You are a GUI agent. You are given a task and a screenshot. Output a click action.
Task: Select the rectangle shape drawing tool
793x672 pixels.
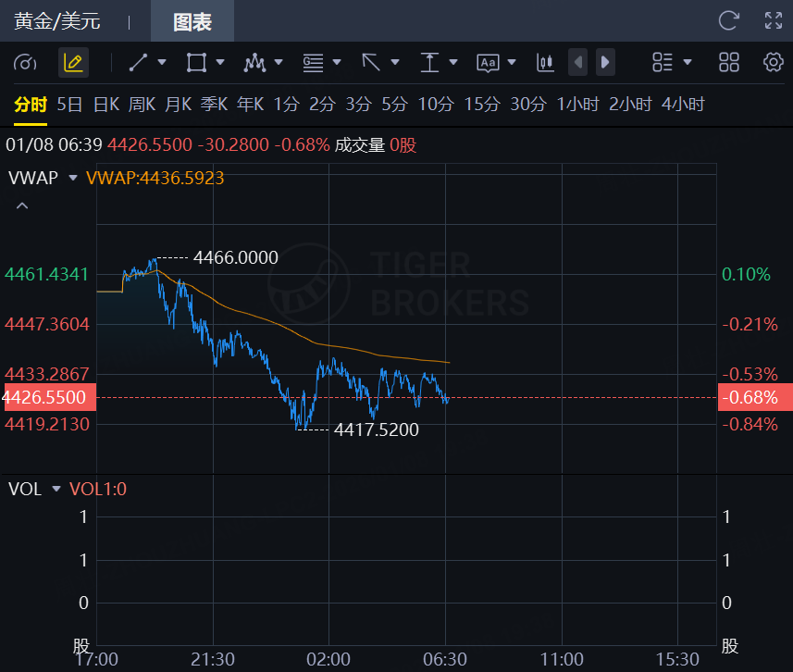pyautogui.click(x=196, y=62)
